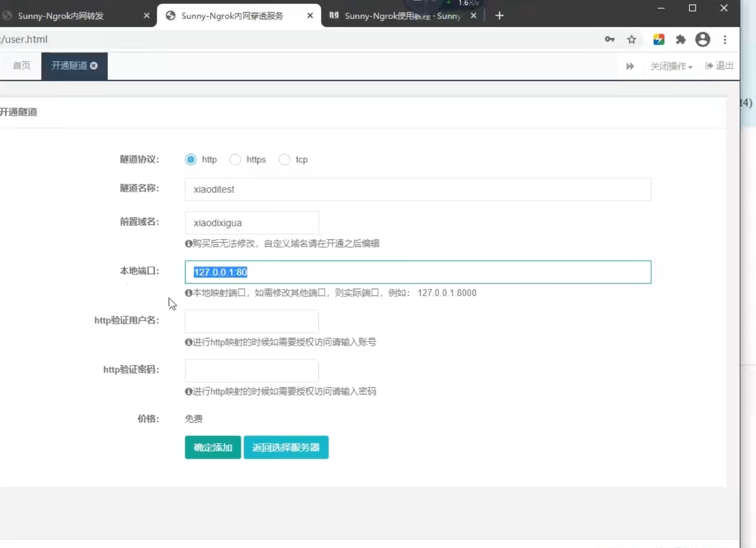Image resolution: width=756 pixels, height=548 pixels.
Task: Click the http验证用户名 input field
Action: click(252, 322)
